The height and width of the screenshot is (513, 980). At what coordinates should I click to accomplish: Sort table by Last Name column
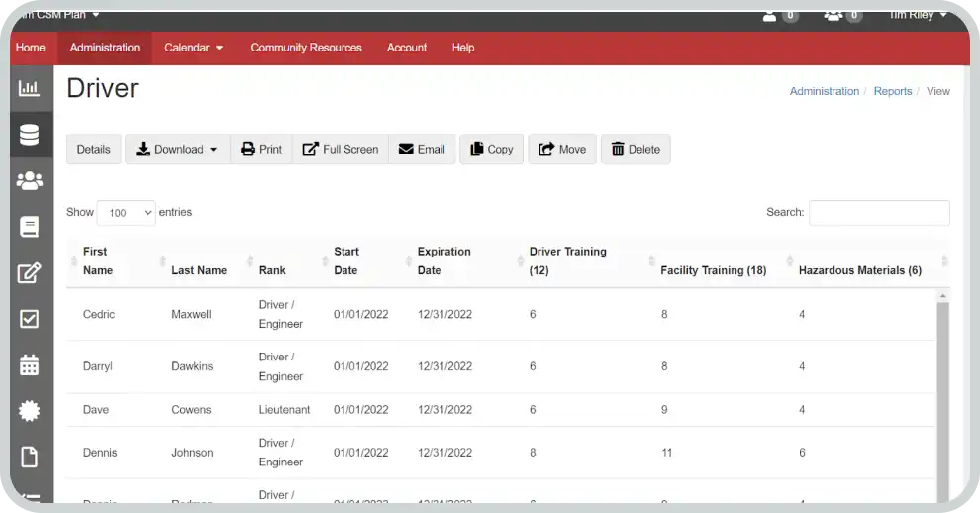pos(199,270)
